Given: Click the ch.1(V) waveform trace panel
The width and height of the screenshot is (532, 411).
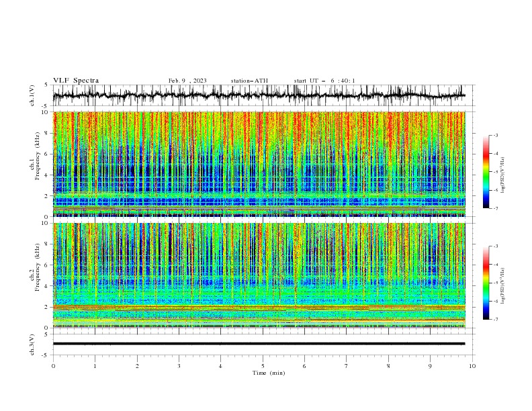Looking at the screenshot, I should click(263, 95).
